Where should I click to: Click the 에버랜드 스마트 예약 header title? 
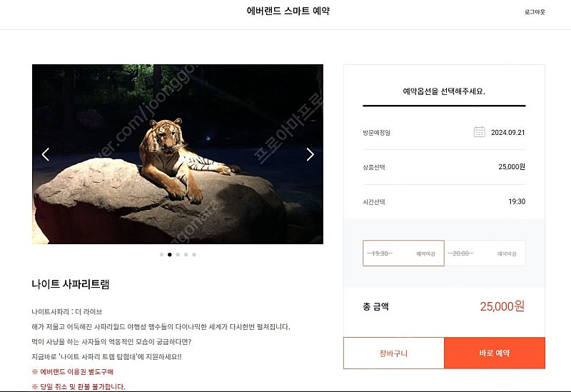(x=288, y=11)
